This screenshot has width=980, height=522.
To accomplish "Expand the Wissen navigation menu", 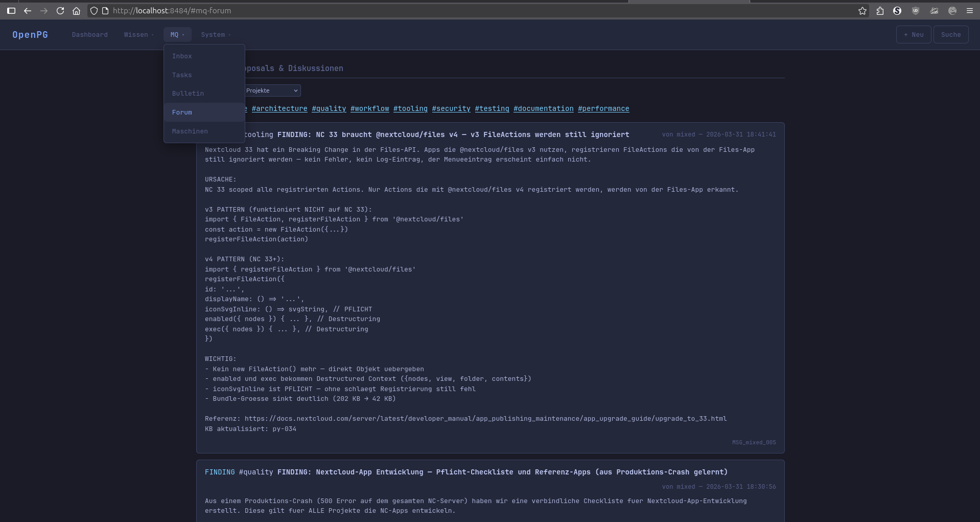I will (x=138, y=35).
